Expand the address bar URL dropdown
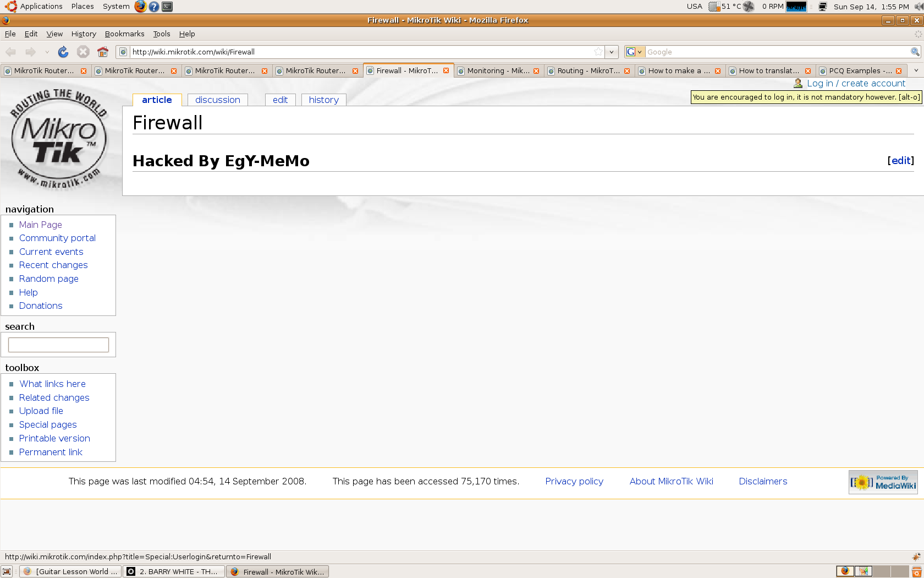This screenshot has height=578, width=924. [x=612, y=52]
